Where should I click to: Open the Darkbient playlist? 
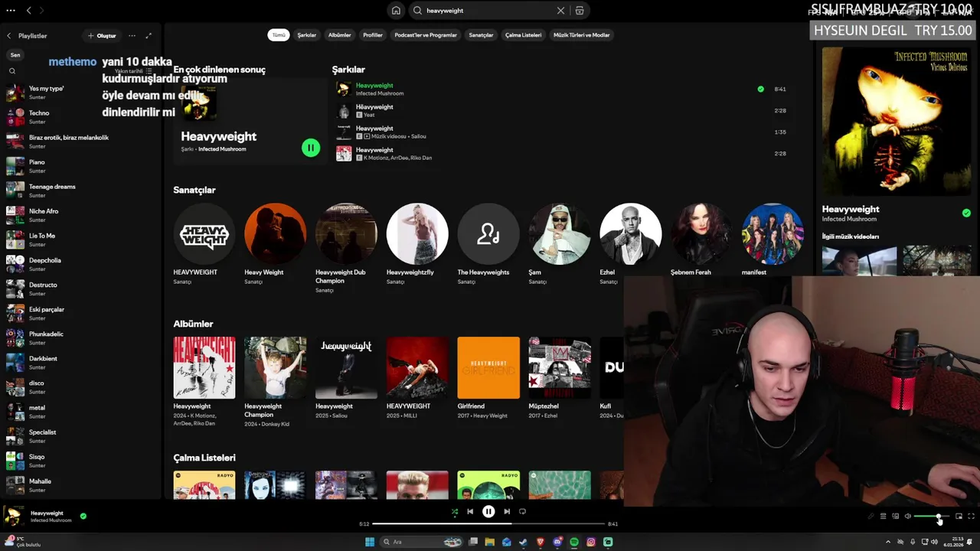(x=80, y=362)
